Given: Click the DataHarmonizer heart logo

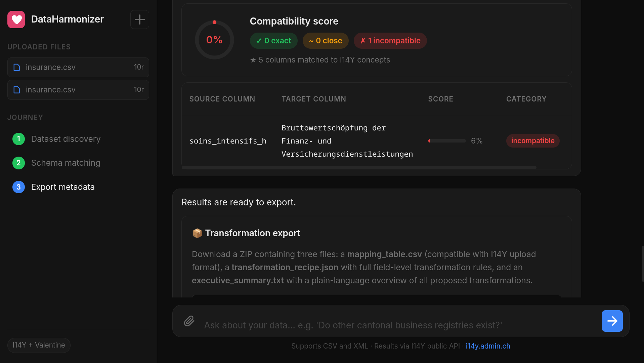Looking at the screenshot, I should point(16,19).
